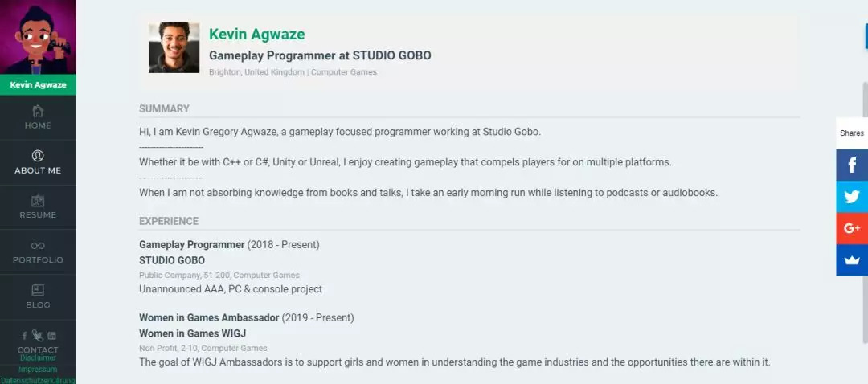Click the cartoon avatar in the sidebar
The image size is (868, 384).
38,37
